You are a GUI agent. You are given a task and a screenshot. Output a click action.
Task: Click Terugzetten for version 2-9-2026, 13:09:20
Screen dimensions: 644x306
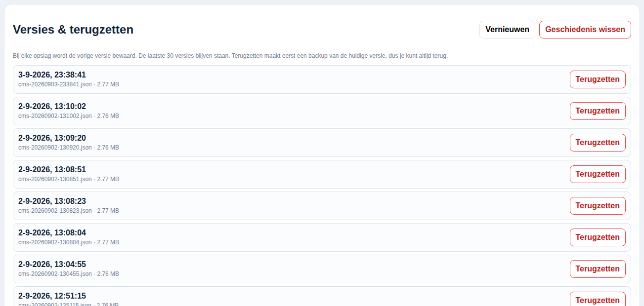coord(598,143)
